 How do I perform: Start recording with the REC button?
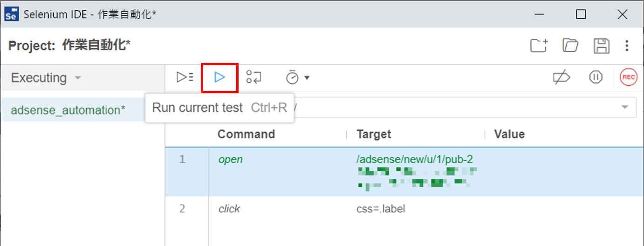pos(628,77)
